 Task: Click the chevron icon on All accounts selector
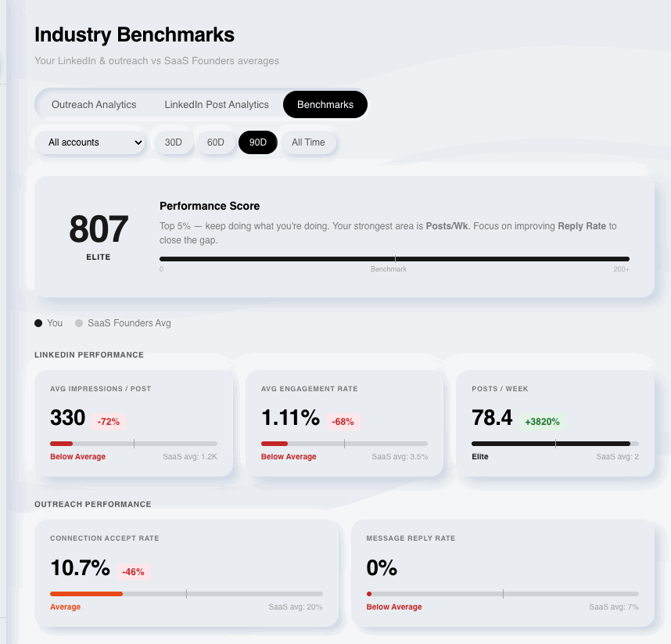pos(140,142)
